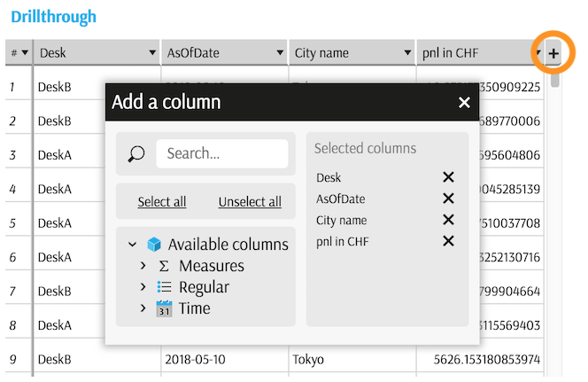Click the Time calendar icon
Viewport: 588px width, 382px height.
coord(164,308)
